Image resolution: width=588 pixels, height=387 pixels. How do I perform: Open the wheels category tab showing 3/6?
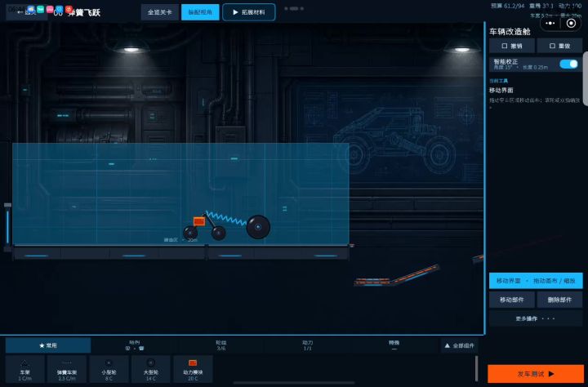220,345
